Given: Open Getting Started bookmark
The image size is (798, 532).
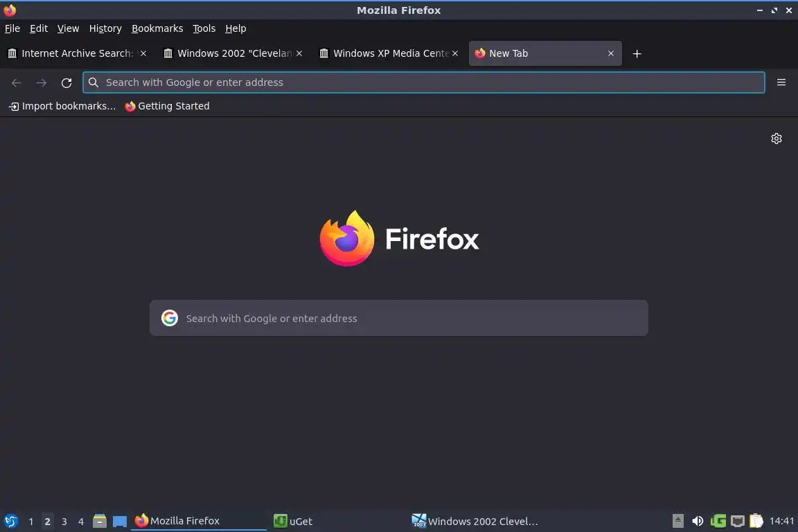Looking at the screenshot, I should (167, 106).
